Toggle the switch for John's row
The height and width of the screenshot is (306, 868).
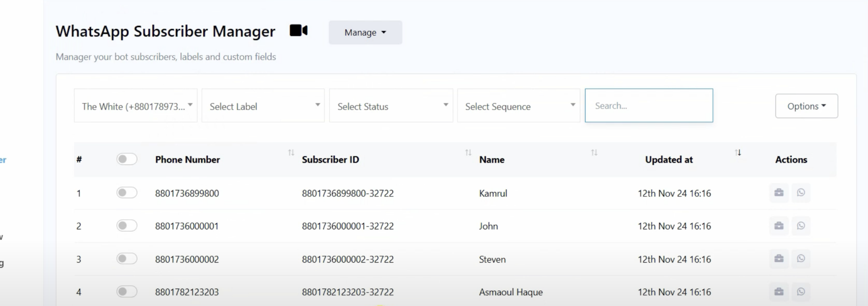tap(127, 225)
